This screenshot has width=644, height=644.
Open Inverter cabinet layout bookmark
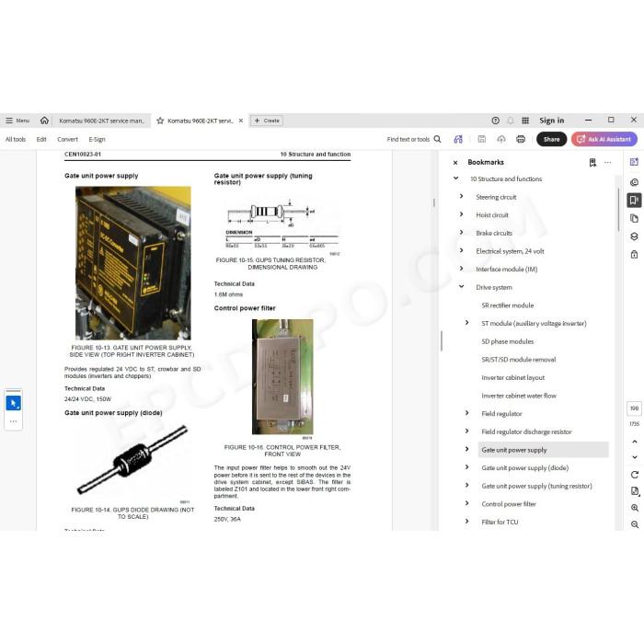click(x=513, y=378)
